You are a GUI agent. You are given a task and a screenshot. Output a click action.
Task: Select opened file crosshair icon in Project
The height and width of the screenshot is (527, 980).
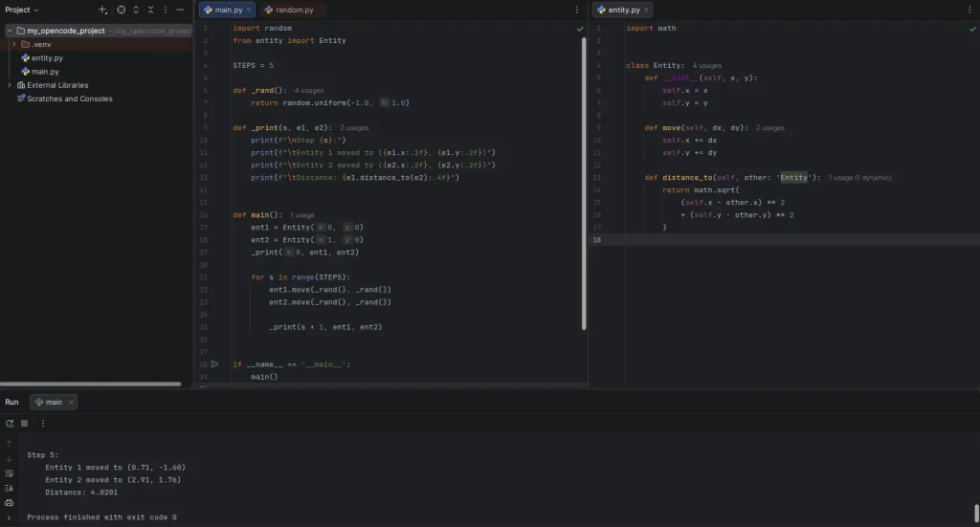122,10
